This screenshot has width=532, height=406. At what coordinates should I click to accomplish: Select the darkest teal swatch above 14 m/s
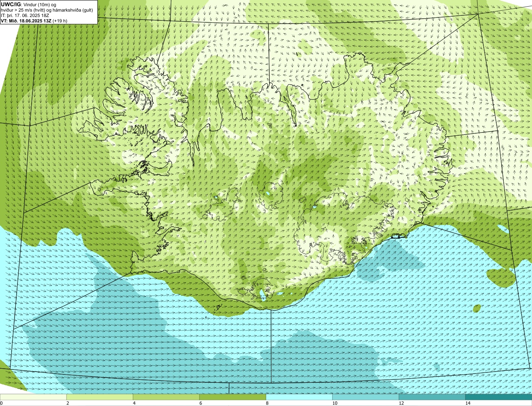(499, 397)
